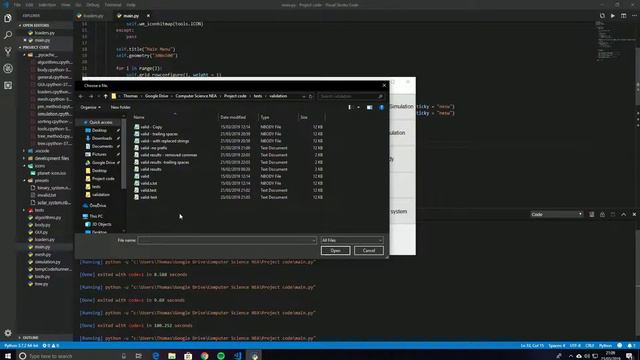Expand the tests folder in Explorer

point(39,210)
